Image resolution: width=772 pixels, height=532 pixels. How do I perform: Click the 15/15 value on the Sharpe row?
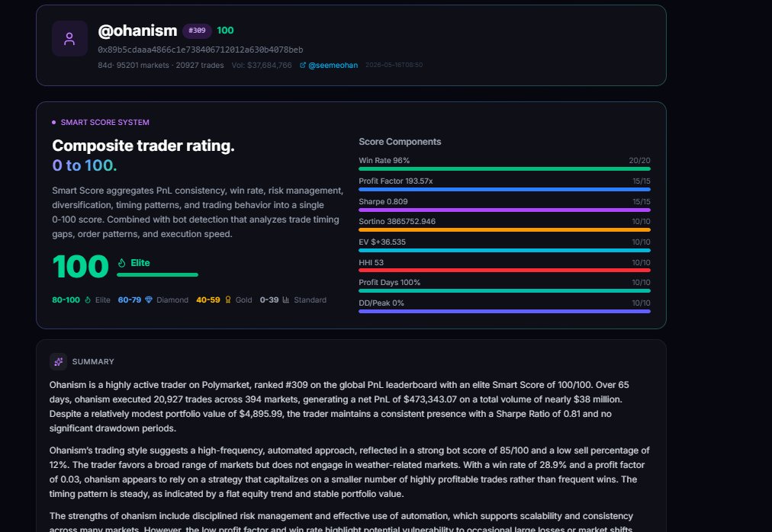click(642, 202)
